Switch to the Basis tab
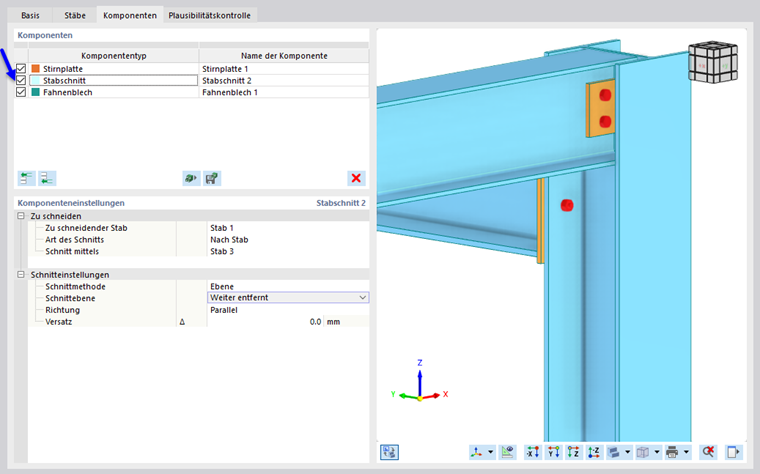 (30, 15)
